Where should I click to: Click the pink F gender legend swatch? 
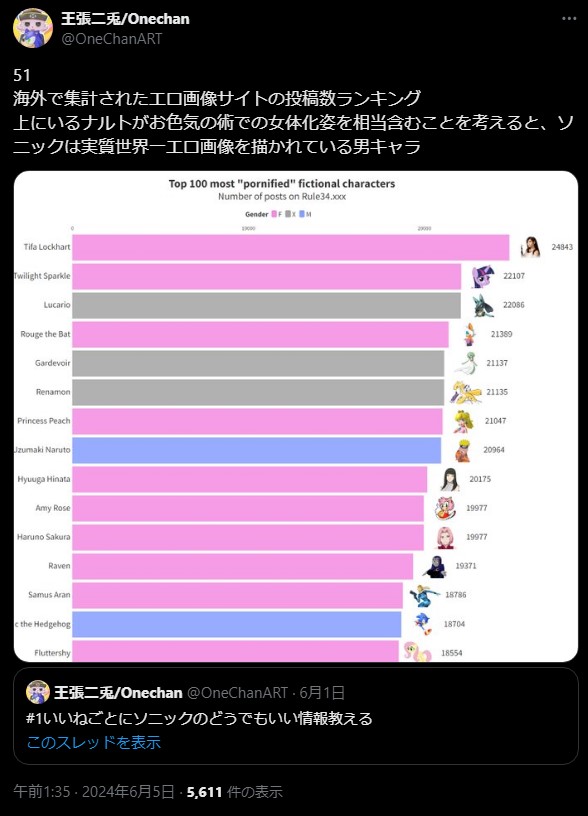click(x=274, y=214)
